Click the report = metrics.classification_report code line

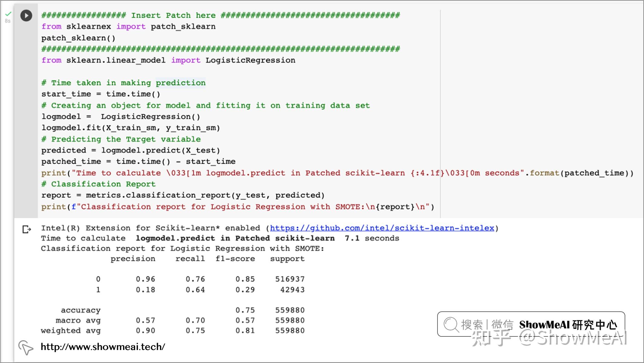coord(183,195)
